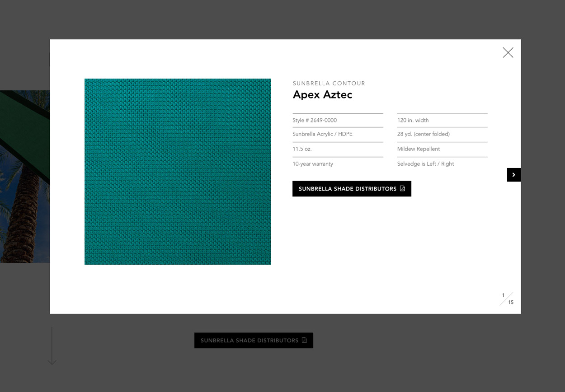
Task: Click the Apex Aztec teal fabric swatch
Action: pyautogui.click(x=178, y=172)
